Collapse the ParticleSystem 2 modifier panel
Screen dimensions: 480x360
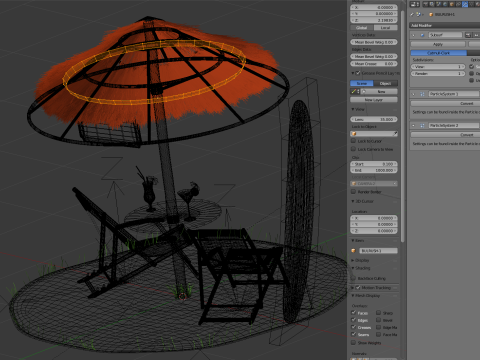(414, 125)
